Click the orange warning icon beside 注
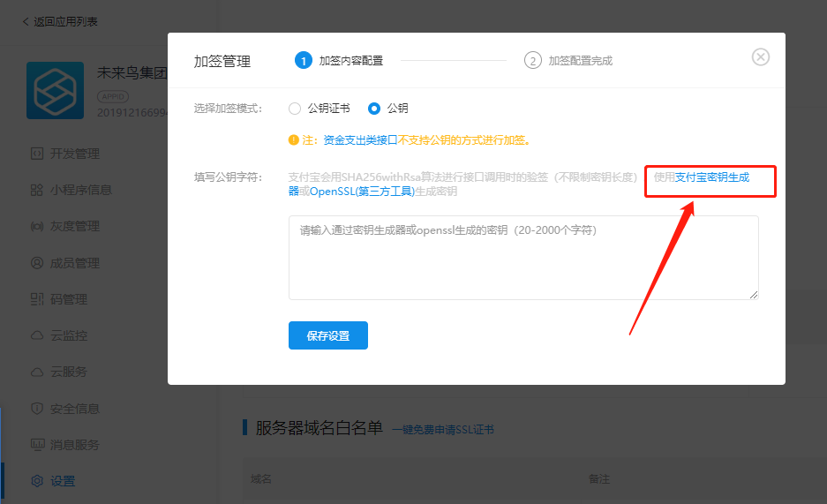The image size is (827, 504). (x=294, y=139)
